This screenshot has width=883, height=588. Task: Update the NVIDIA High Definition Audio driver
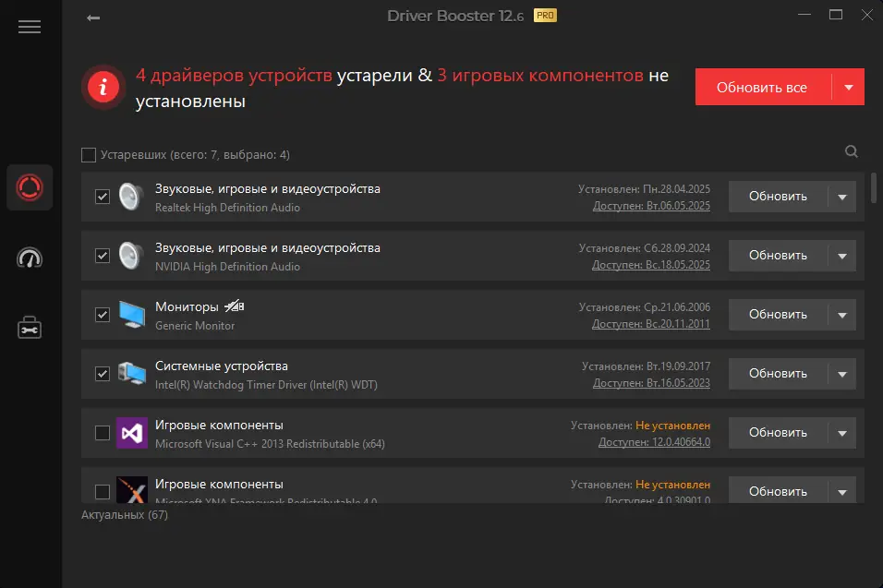tap(778, 256)
